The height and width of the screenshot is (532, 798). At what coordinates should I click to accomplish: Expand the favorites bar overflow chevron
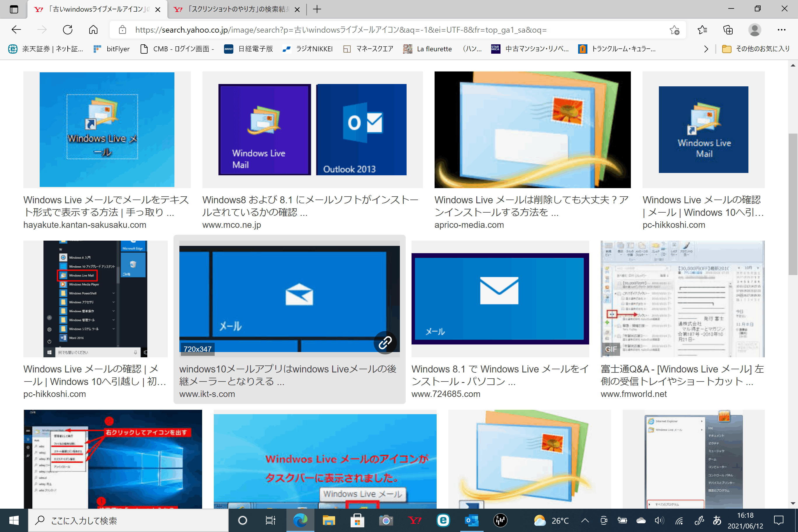pyautogui.click(x=706, y=49)
